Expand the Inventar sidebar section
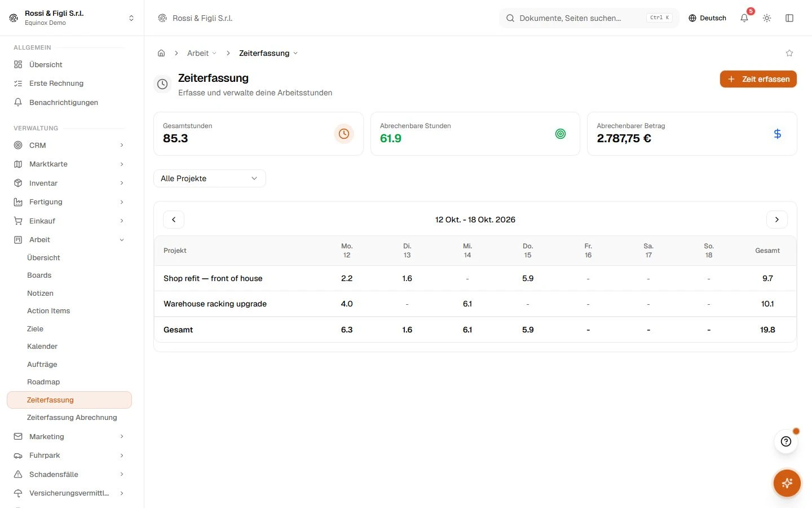Viewport: 812px width, 508px height. point(69,183)
